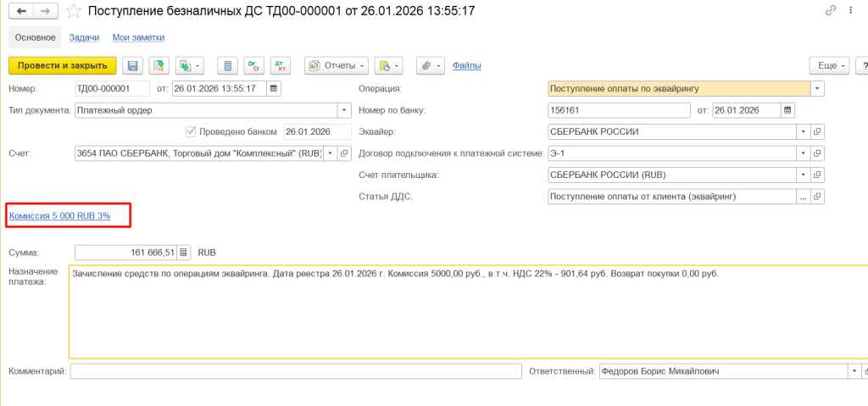Open the Отчеты dropdown menu

[337, 65]
